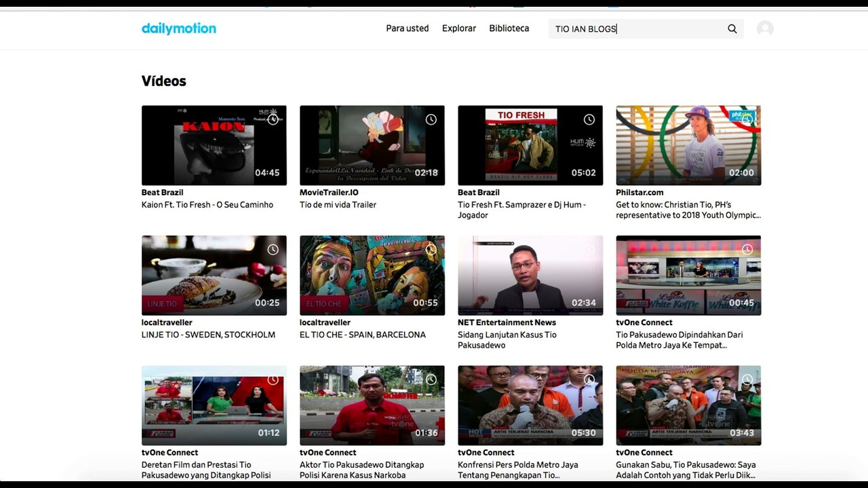Viewport: 868px width, 488px height.
Task: Visit the MovieTrailer.IO channel
Action: [x=329, y=192]
